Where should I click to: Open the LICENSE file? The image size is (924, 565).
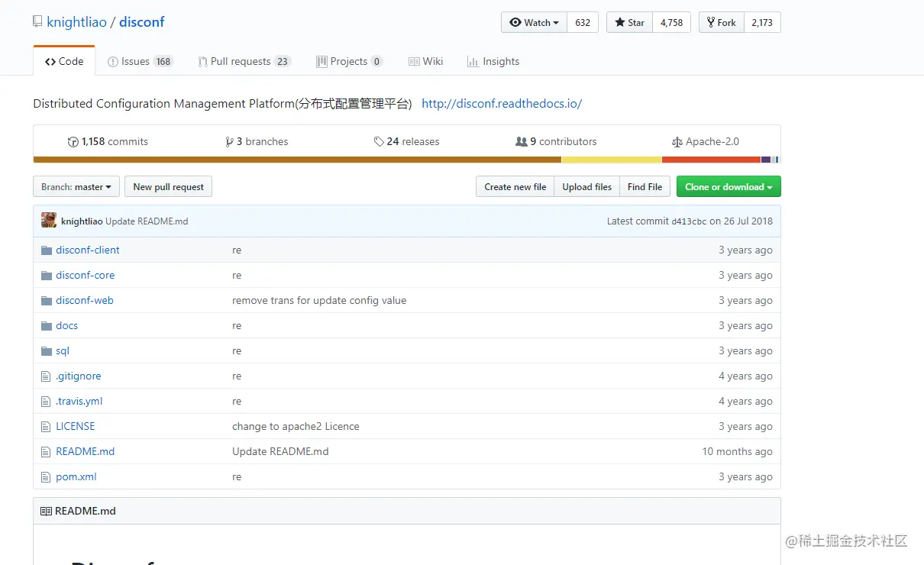coord(76,426)
